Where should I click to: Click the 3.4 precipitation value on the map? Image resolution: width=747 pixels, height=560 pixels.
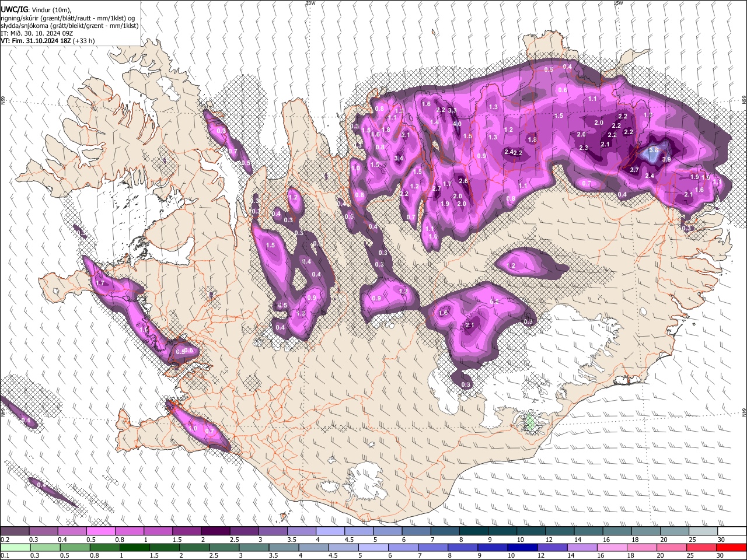(x=399, y=158)
